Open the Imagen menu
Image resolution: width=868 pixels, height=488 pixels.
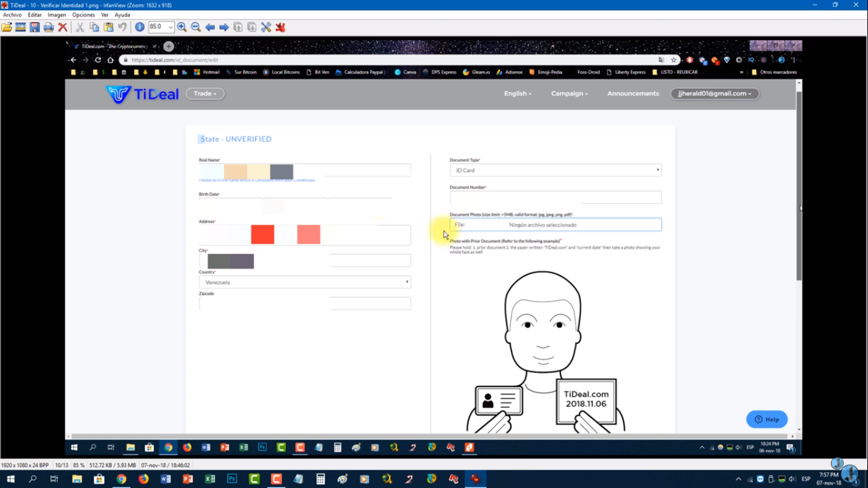(x=57, y=15)
